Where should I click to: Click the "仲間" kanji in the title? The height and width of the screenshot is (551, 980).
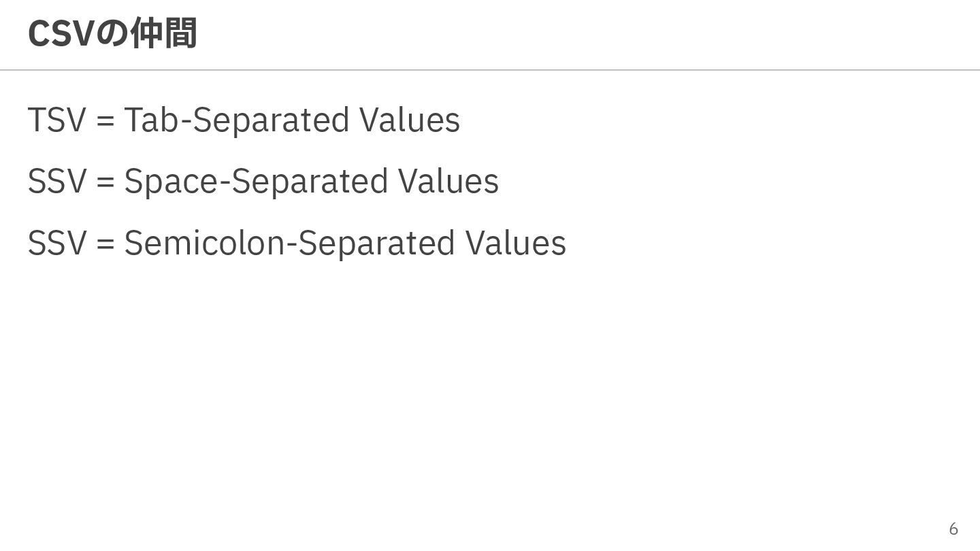[x=163, y=33]
